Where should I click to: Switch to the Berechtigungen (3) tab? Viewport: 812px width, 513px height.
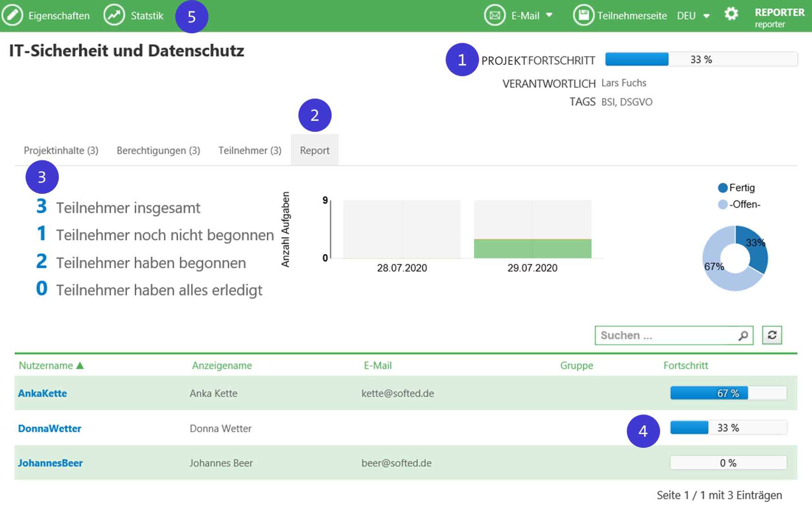[x=158, y=150]
